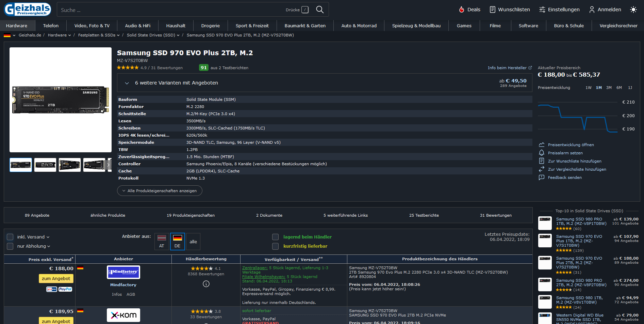Show next product thumbnails arrow

pyautogui.click(x=109, y=165)
